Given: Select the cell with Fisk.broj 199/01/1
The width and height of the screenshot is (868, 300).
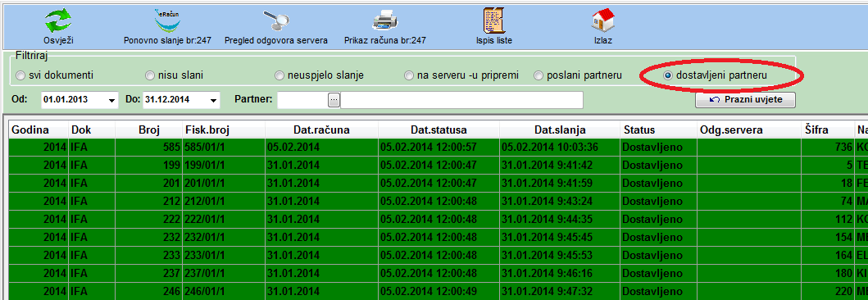Looking at the screenshot, I should (x=224, y=166).
